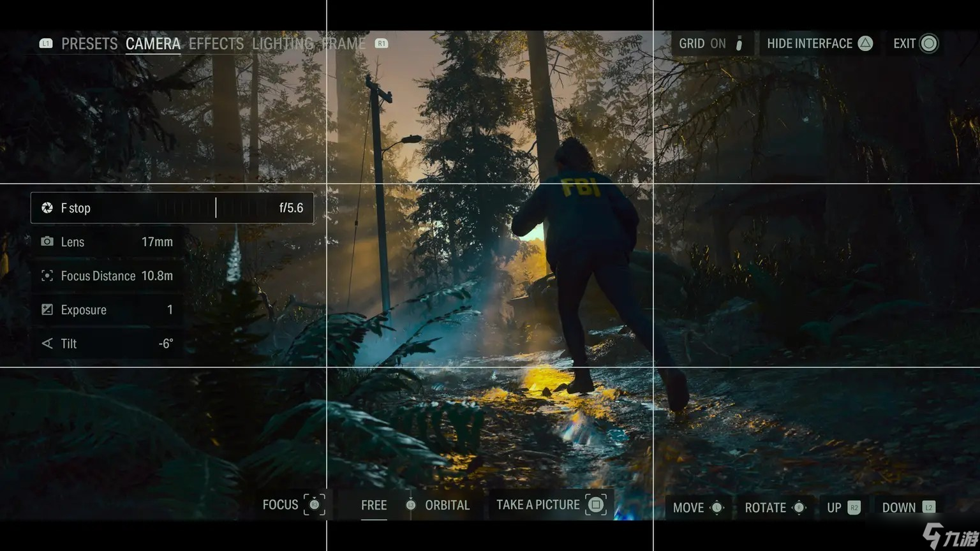
Task: Click the Move control hint
Action: pos(698,508)
